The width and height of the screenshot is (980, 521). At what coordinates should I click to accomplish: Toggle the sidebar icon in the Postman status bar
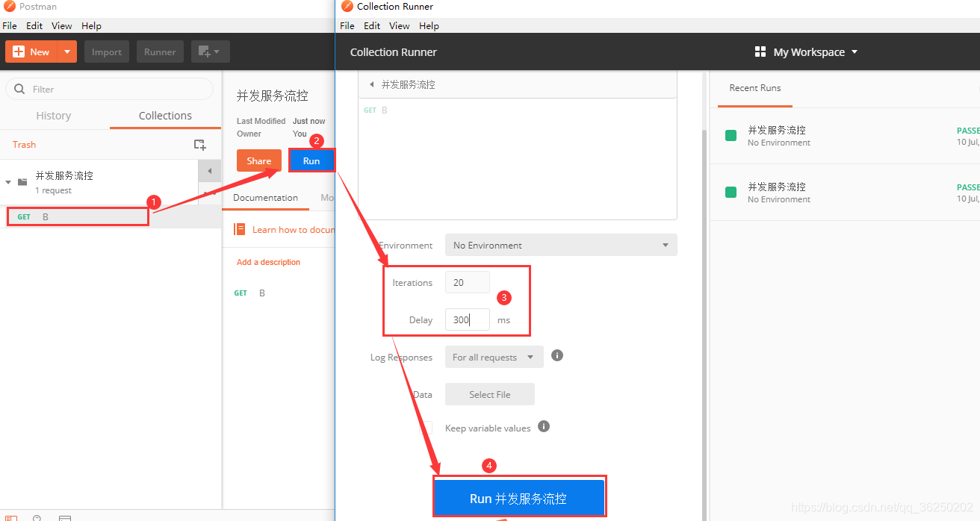click(x=10, y=517)
